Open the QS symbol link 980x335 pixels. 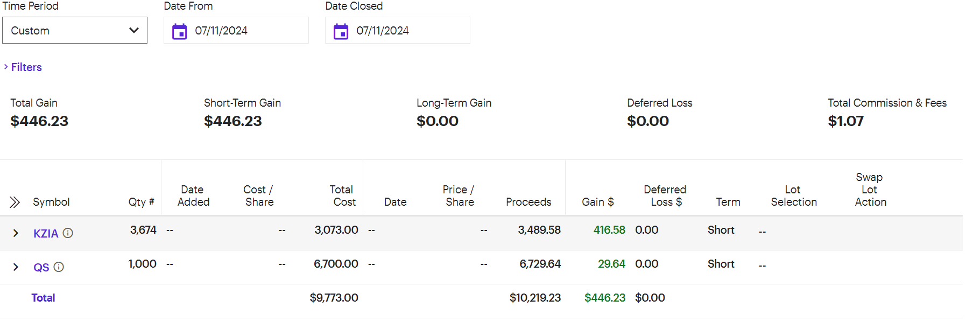41,268
